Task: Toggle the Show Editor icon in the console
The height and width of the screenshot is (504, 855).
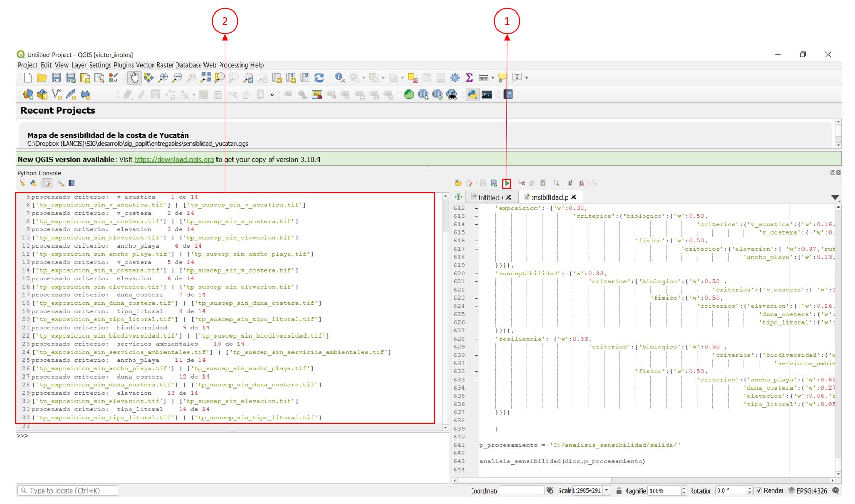Action: tap(47, 183)
